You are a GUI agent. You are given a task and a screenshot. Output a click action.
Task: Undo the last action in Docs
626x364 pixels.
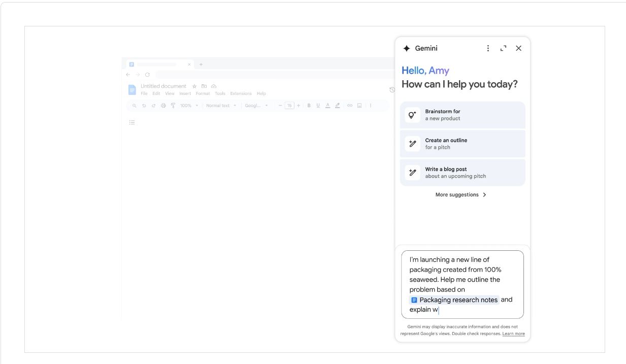pos(144,106)
